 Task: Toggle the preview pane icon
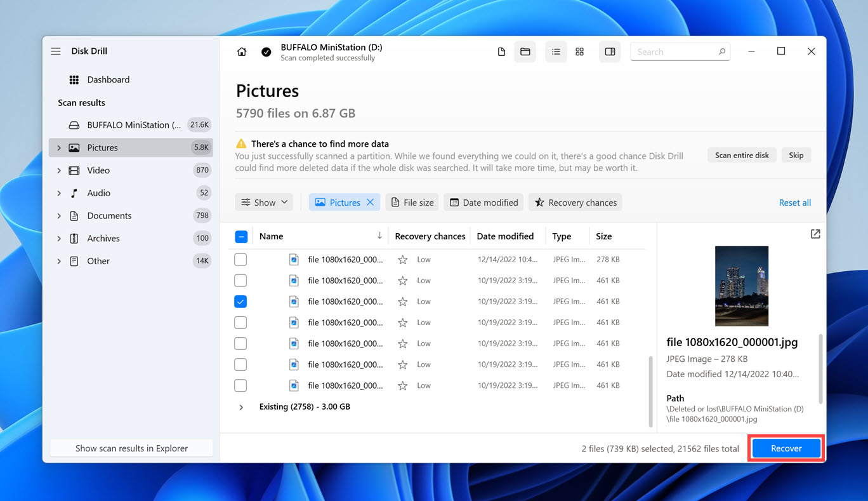click(610, 52)
